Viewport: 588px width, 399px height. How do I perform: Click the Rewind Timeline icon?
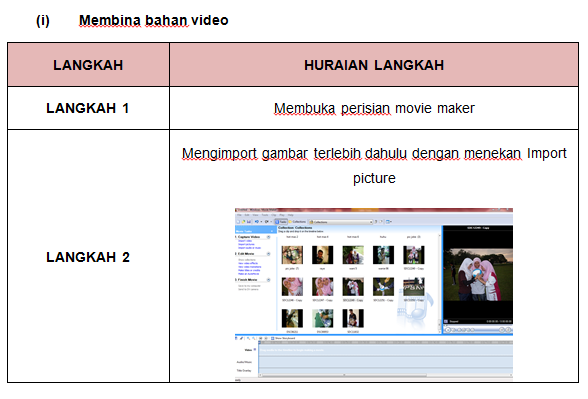click(x=261, y=338)
